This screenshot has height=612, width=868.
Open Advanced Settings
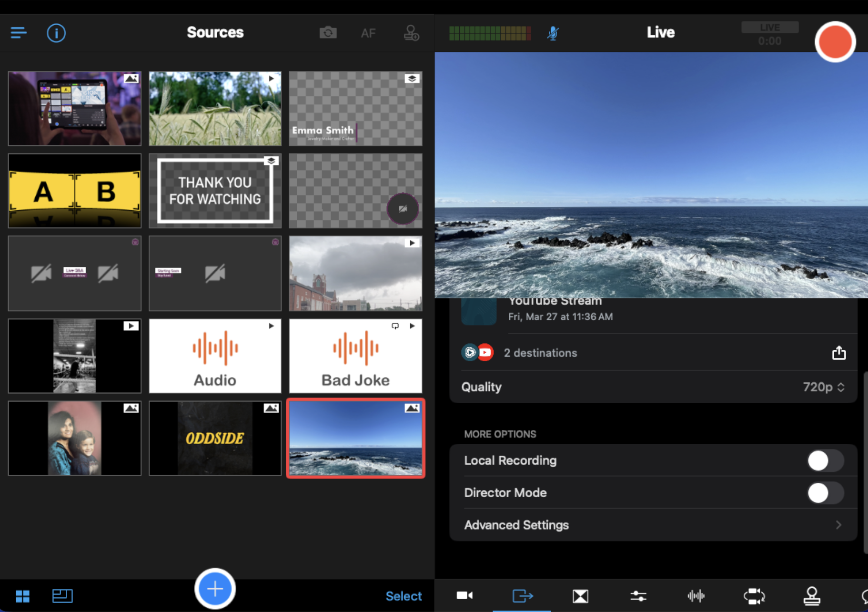coord(654,525)
